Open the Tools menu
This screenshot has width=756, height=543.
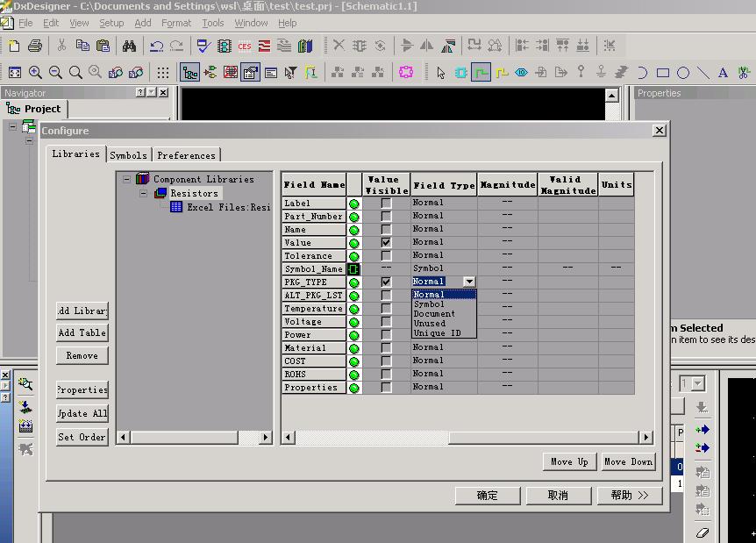(212, 23)
